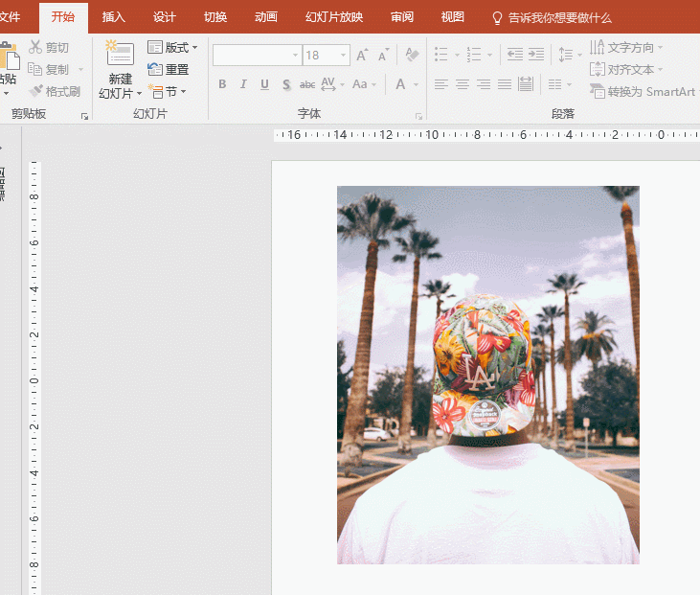Open the columns layout button
Viewport: 700px width, 595px height.
pos(559,84)
